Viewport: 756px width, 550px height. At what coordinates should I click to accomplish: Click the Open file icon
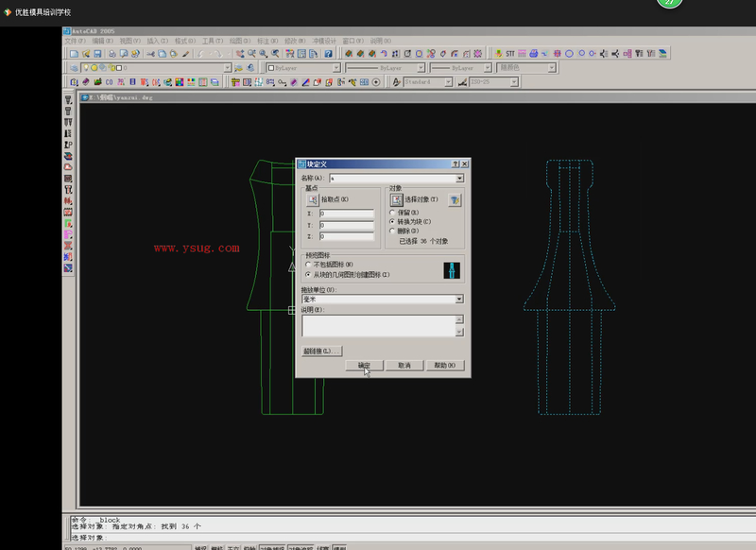[86, 54]
